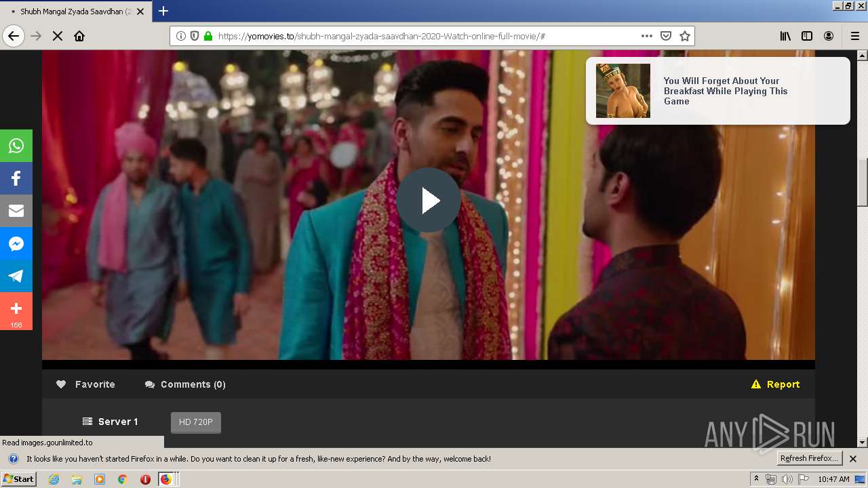Open the media player taskbar icon
This screenshot has width=868, height=488.
(x=100, y=479)
